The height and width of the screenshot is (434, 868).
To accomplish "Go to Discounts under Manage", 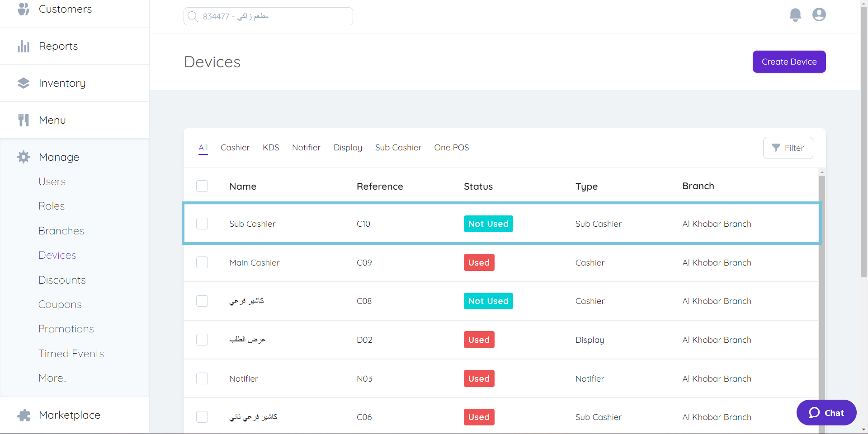I will pos(62,280).
